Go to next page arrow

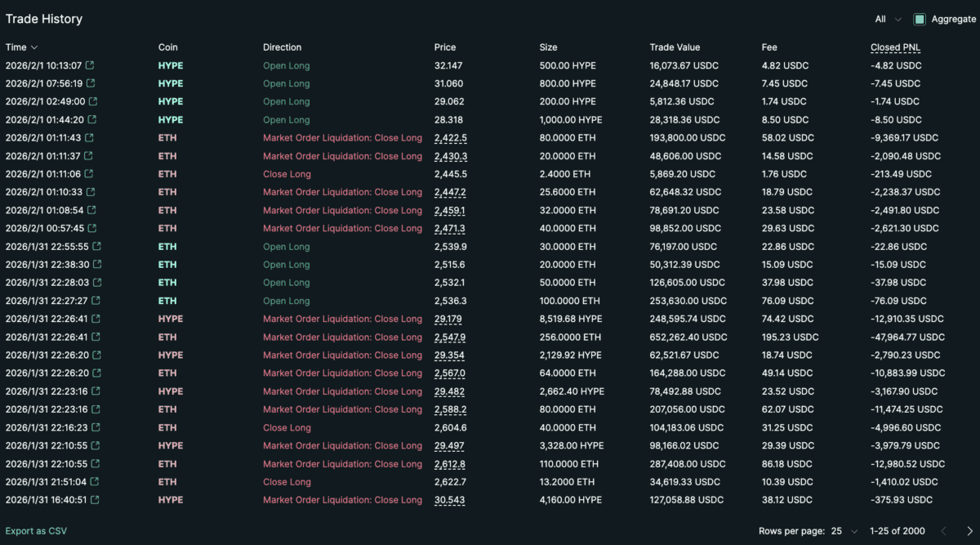click(x=969, y=531)
